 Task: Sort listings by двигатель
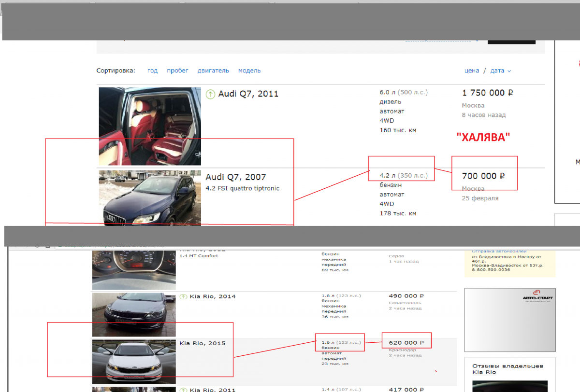(213, 70)
